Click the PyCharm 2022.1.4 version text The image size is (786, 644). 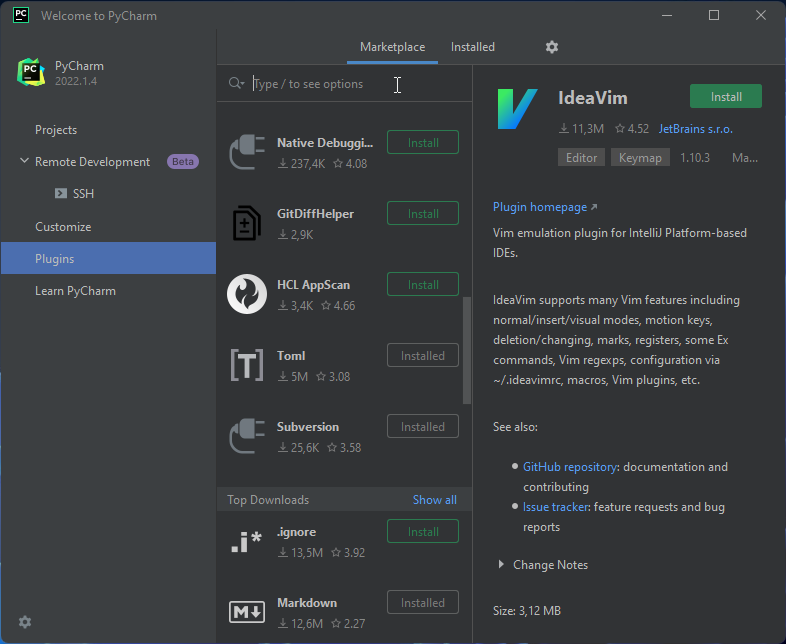[x=76, y=81]
